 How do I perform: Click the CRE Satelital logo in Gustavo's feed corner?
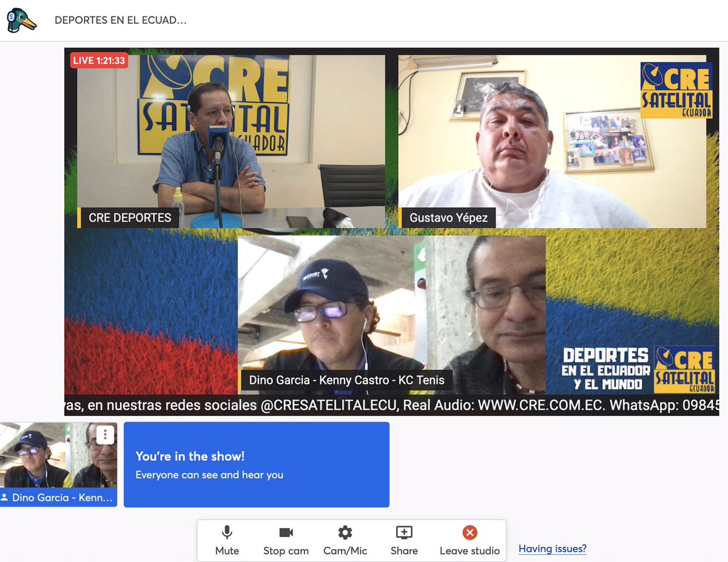tap(676, 90)
